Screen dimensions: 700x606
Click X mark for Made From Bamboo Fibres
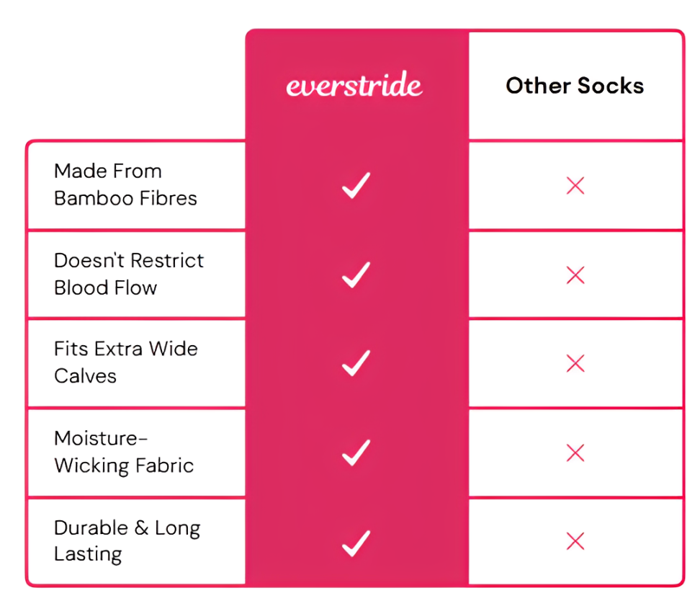click(575, 187)
